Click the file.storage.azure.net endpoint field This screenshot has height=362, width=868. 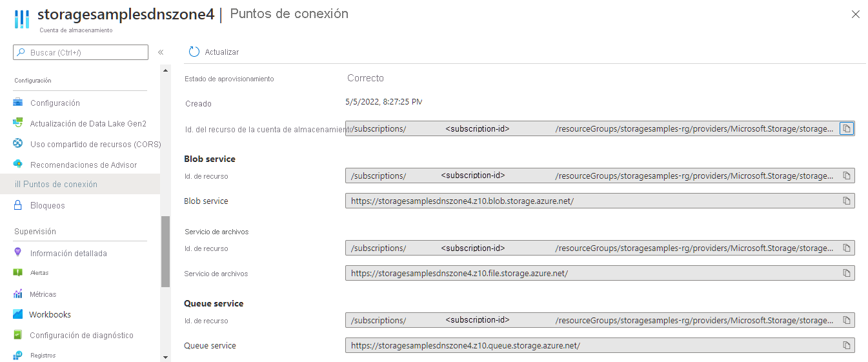click(600, 273)
